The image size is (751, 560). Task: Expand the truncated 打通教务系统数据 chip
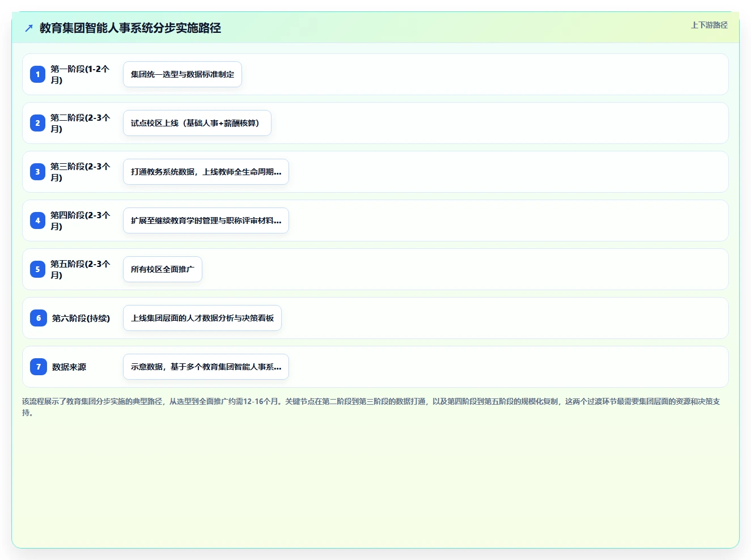pyautogui.click(x=206, y=172)
